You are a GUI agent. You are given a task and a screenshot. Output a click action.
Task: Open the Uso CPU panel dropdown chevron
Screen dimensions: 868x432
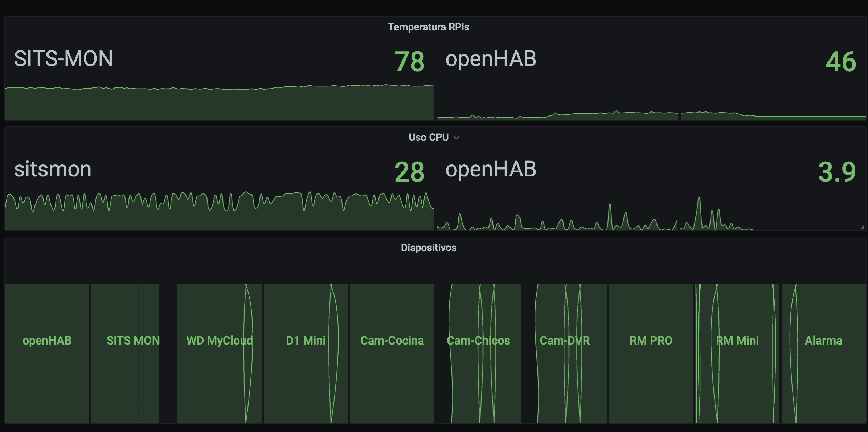coord(456,138)
